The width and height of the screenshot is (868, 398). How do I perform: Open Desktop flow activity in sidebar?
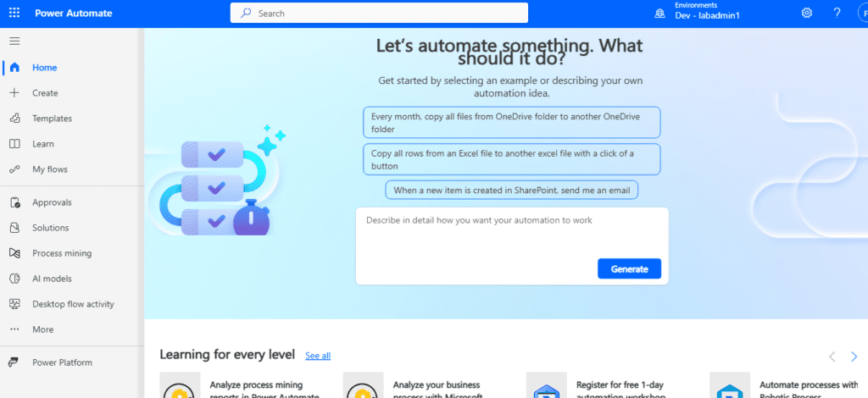pyautogui.click(x=72, y=304)
